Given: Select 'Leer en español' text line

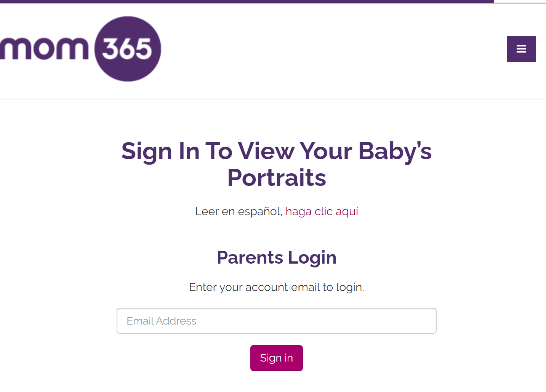Looking at the screenshot, I should (238, 211).
